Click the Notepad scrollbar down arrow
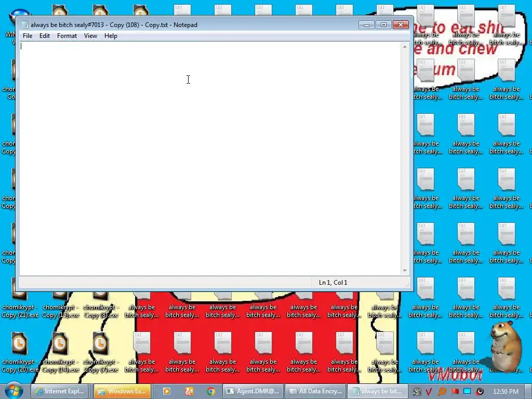Screen dimensions: 532x399 tap(405, 270)
